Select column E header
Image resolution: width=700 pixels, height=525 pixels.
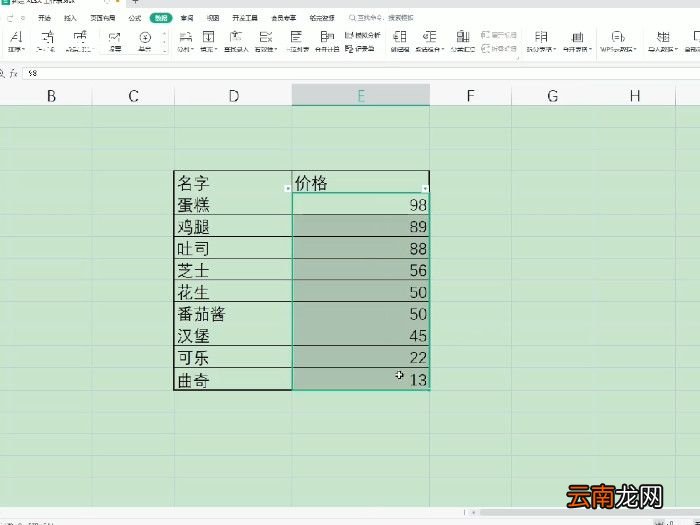(x=361, y=96)
